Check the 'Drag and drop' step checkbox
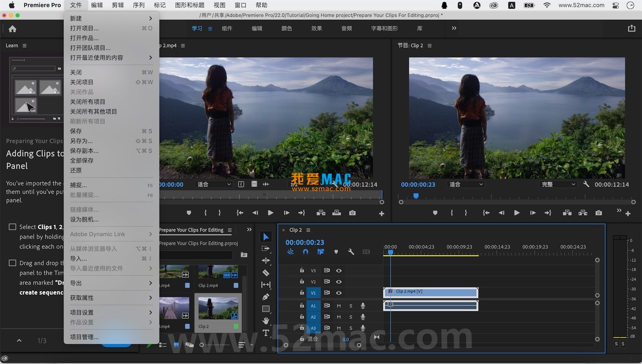This screenshot has height=364, width=642. (12, 263)
